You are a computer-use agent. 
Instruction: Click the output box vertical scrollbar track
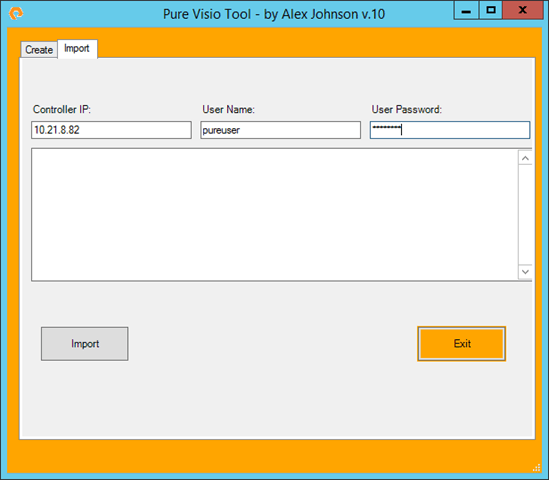tap(525, 215)
